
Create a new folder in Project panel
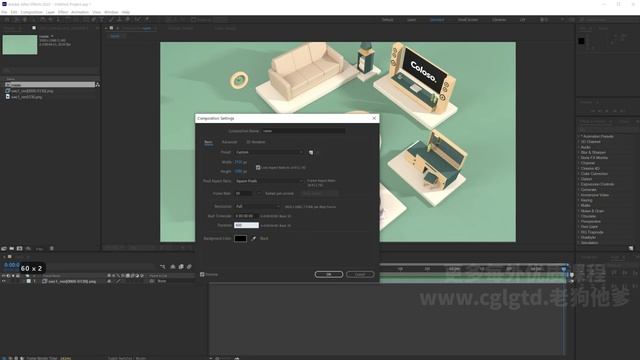tap(11, 248)
